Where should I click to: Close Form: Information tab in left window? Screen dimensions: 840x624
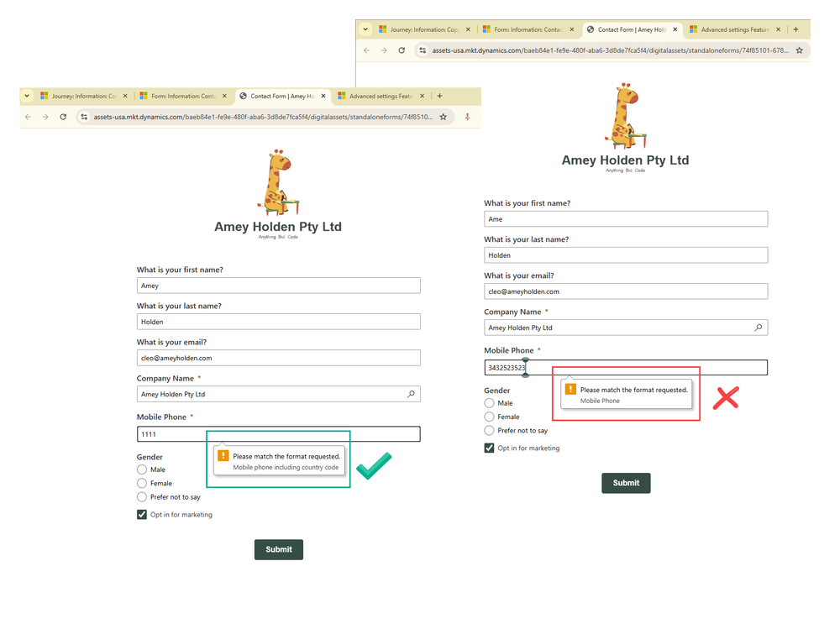pos(224,96)
